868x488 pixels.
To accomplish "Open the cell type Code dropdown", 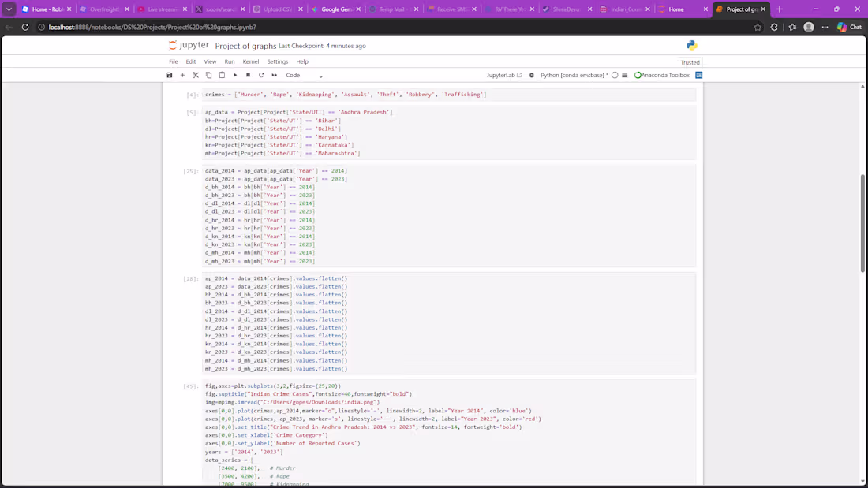I will (304, 75).
